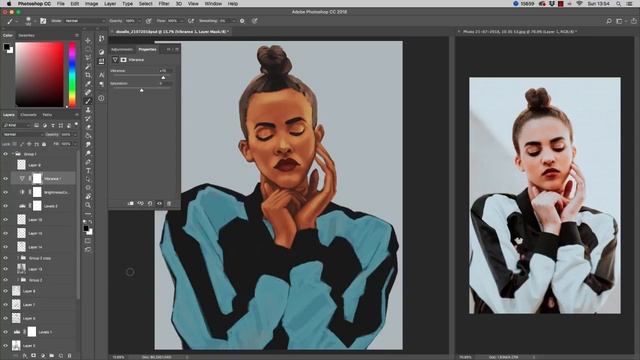The height and width of the screenshot is (360, 640).
Task: Open the Window menu
Action: [213, 4]
